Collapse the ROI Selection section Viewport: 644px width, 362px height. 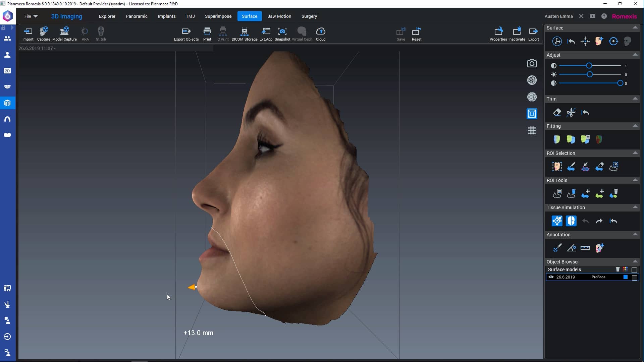(x=636, y=153)
